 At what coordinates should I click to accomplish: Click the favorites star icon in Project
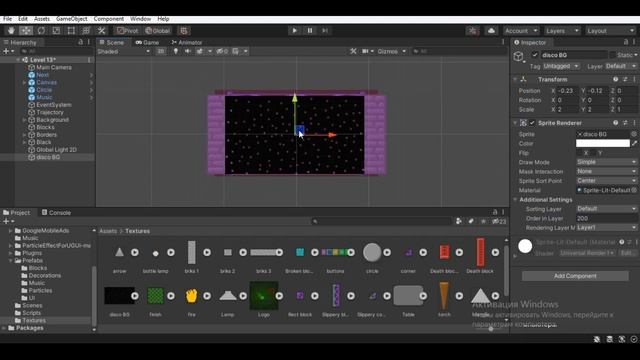point(483,221)
